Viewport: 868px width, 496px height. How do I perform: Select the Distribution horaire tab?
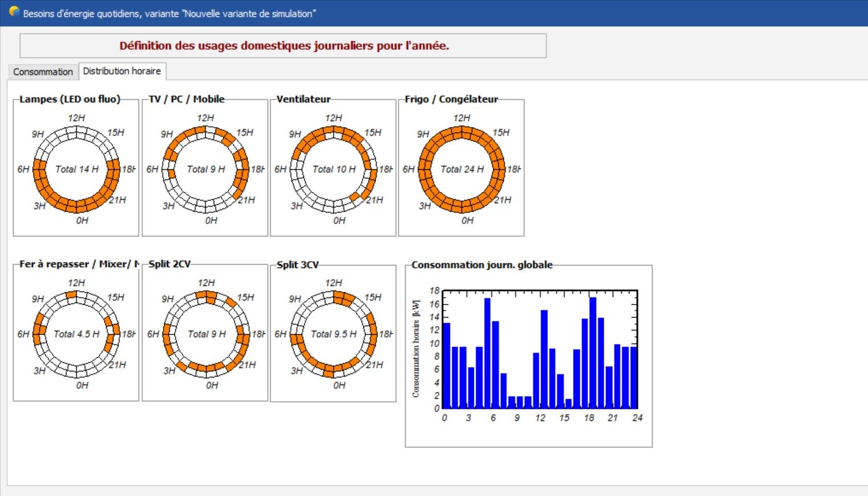[x=122, y=71]
